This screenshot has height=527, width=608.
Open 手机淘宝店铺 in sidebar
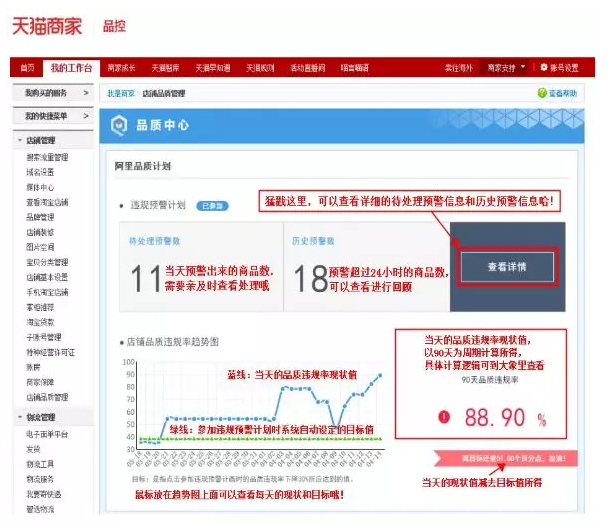pos(47,292)
